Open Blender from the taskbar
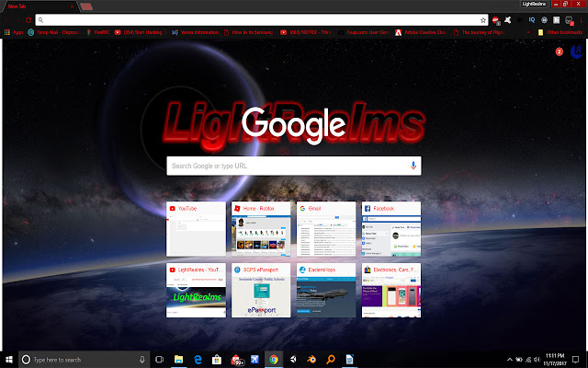Screen dimensions: 588x368 (x=311, y=360)
